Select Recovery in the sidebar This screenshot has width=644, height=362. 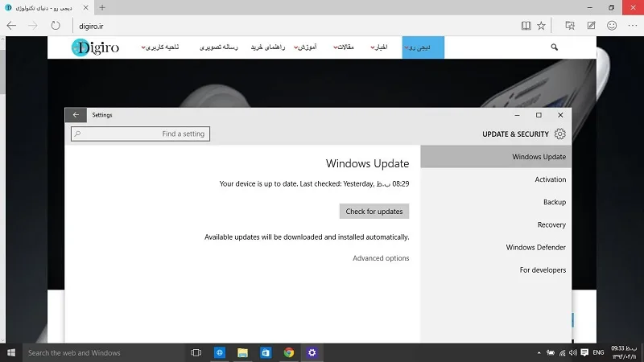496,224
